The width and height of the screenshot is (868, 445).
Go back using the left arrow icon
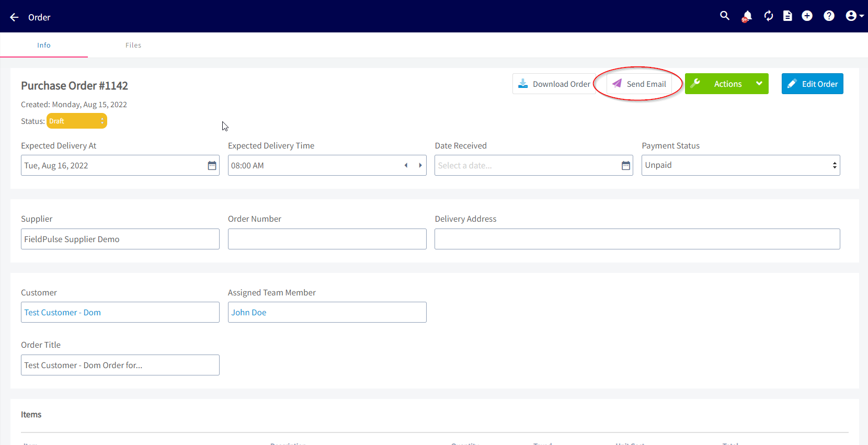(14, 17)
